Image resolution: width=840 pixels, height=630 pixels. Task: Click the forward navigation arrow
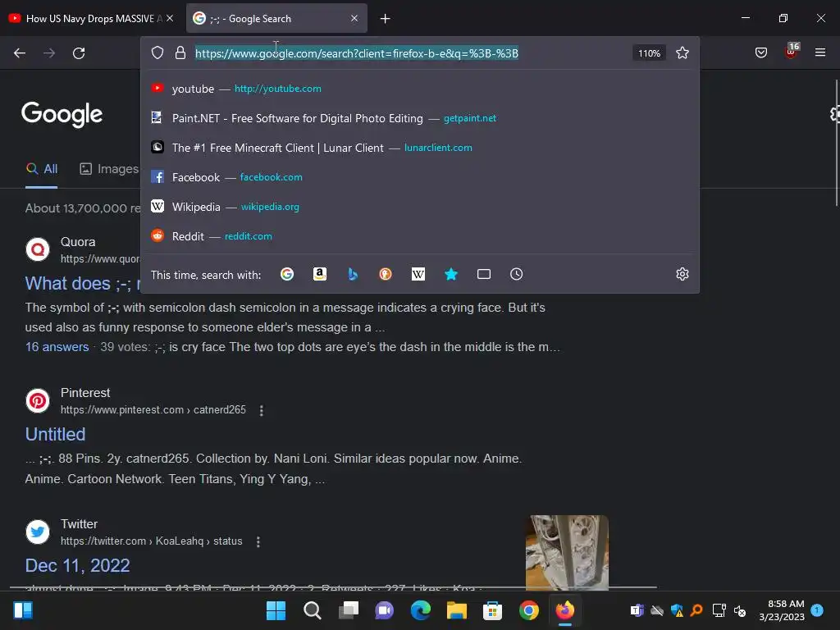(49, 53)
